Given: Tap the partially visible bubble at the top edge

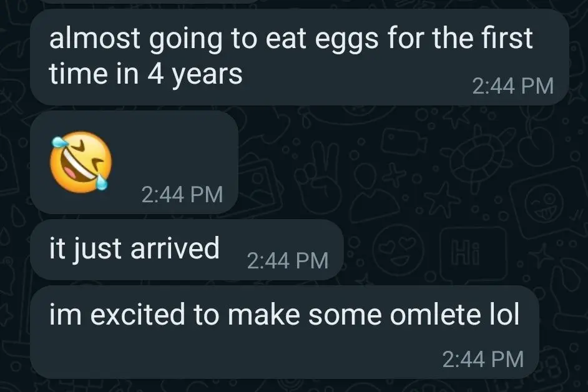Looking at the screenshot, I should click(x=150, y=2).
